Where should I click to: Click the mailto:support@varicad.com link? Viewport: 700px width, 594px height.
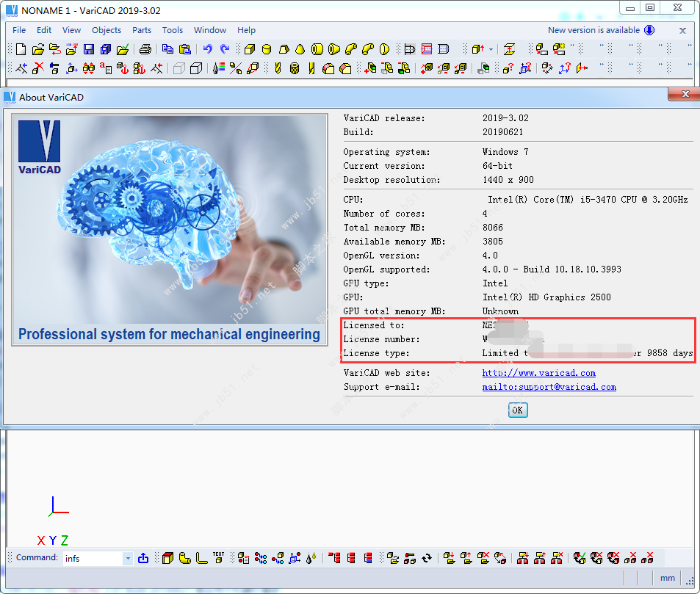549,387
